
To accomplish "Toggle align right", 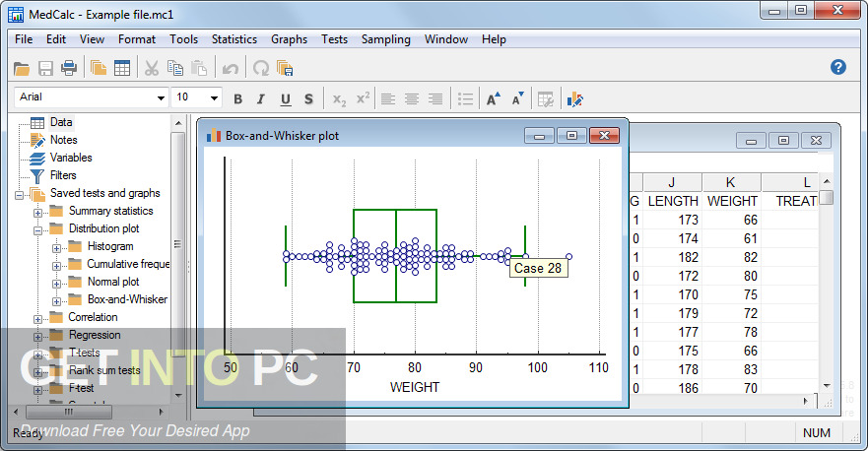I will point(435,99).
